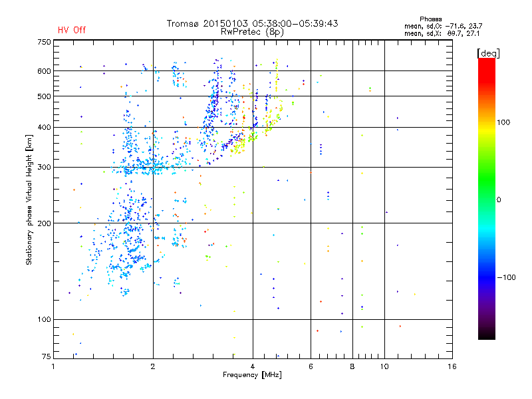Click the y-axis label 'Stationary phase Virtual Height [km]'
Screen dimensions: 532x399
point(29,200)
